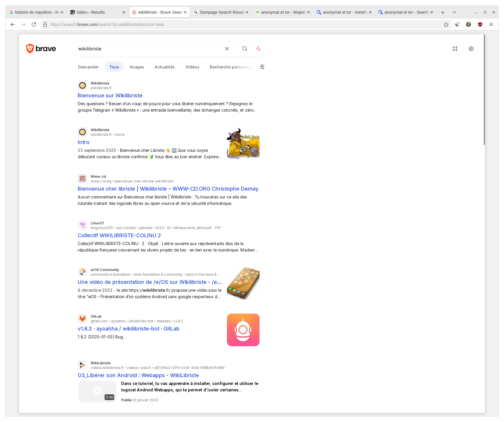Image resolution: width=504 pixels, height=422 pixels.
Task: Open the Bienvenue sur Wikilibriste link
Action: coord(110,96)
